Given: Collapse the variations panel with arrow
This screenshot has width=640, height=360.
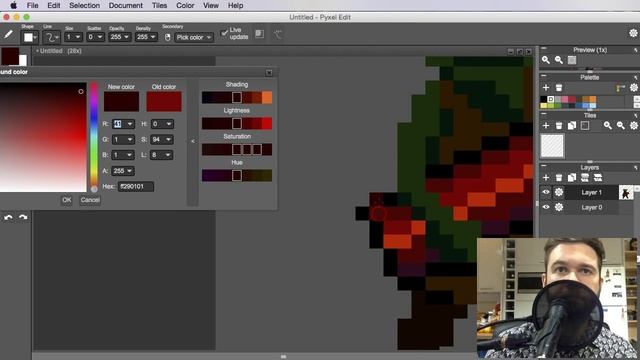Looking at the screenshot, I should click(x=193, y=142).
